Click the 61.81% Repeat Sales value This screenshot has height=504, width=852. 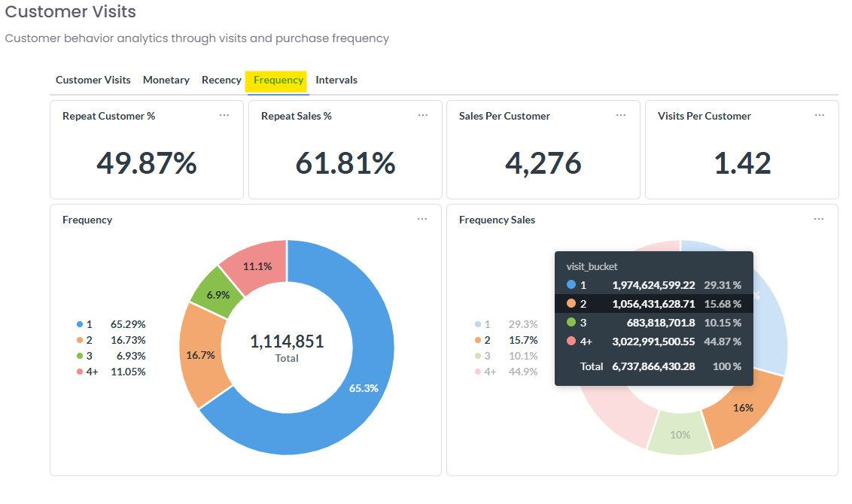click(x=345, y=163)
